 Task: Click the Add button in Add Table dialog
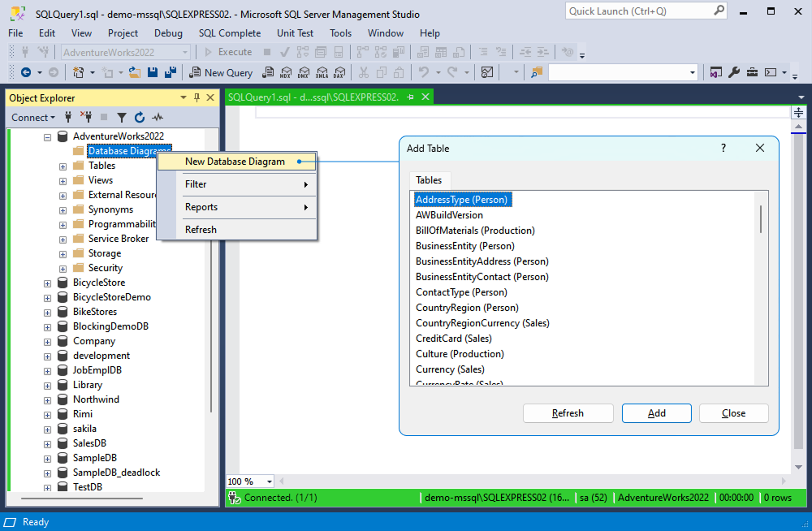(656, 412)
